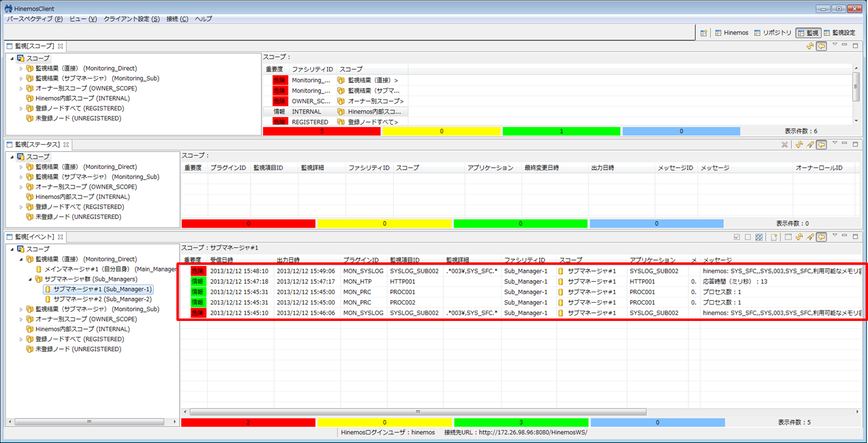Click the scope list vertical scrollbar

(856, 87)
